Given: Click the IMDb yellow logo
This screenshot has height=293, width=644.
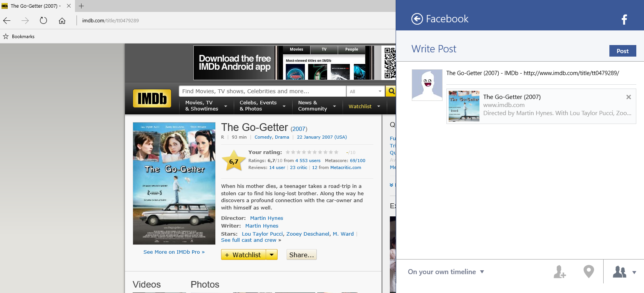Looking at the screenshot, I should pyautogui.click(x=152, y=98).
